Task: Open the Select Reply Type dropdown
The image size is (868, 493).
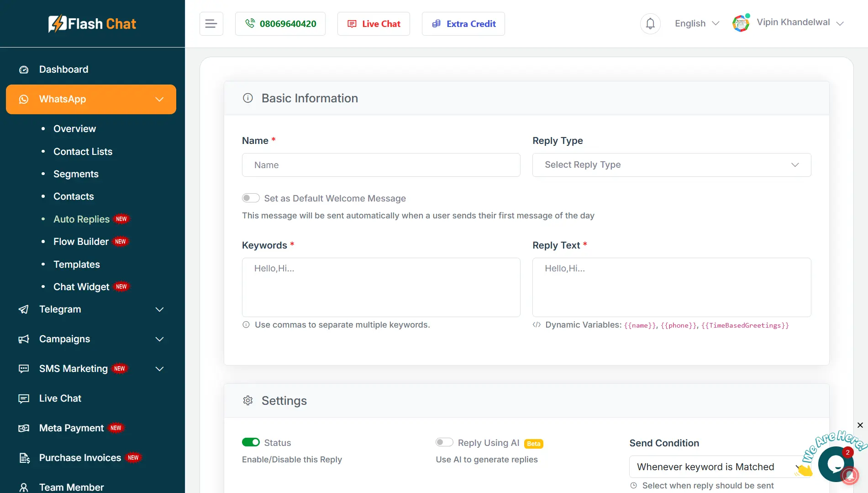Action: tap(671, 165)
